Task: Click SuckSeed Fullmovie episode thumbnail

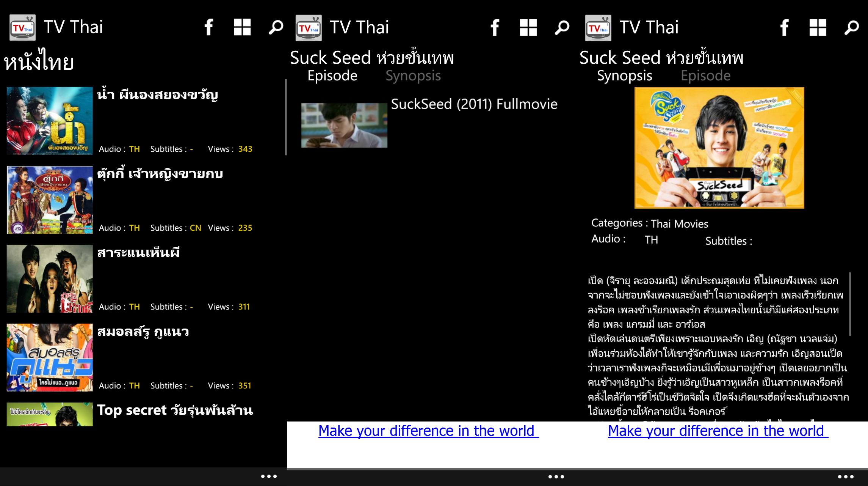Action: 344,125
